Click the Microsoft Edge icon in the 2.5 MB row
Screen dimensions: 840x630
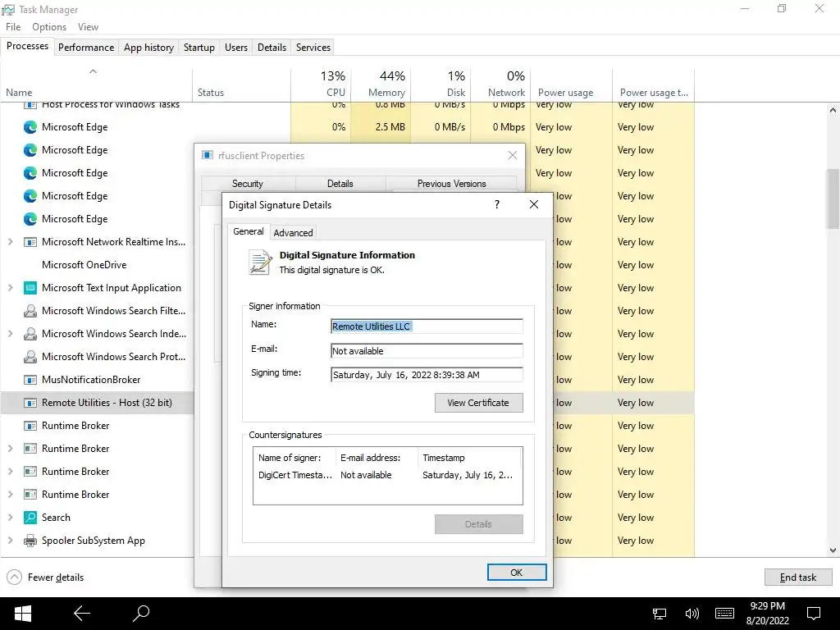point(30,127)
